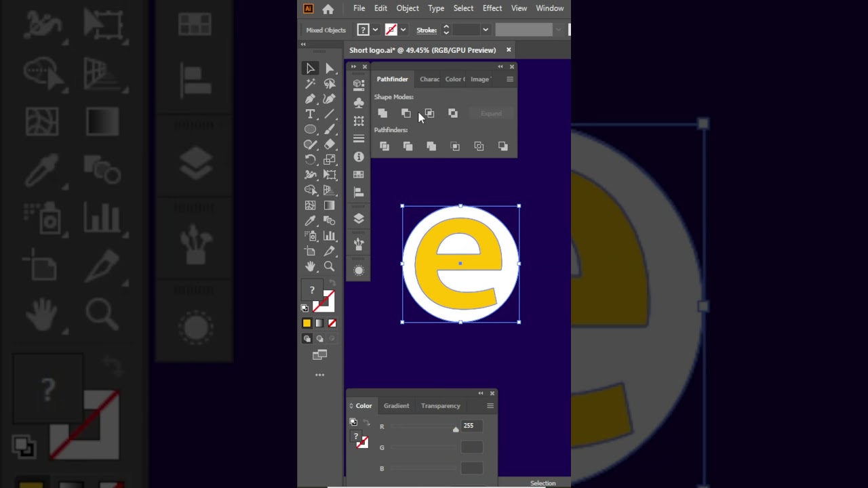
Task: Click the Home icon
Action: pyautogui.click(x=328, y=9)
